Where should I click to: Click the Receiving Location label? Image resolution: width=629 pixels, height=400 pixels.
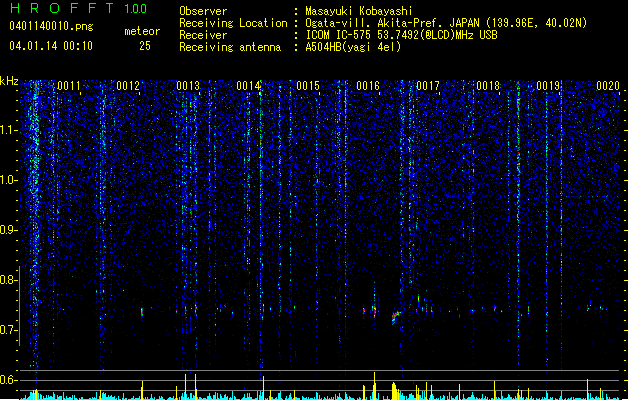click(x=233, y=23)
